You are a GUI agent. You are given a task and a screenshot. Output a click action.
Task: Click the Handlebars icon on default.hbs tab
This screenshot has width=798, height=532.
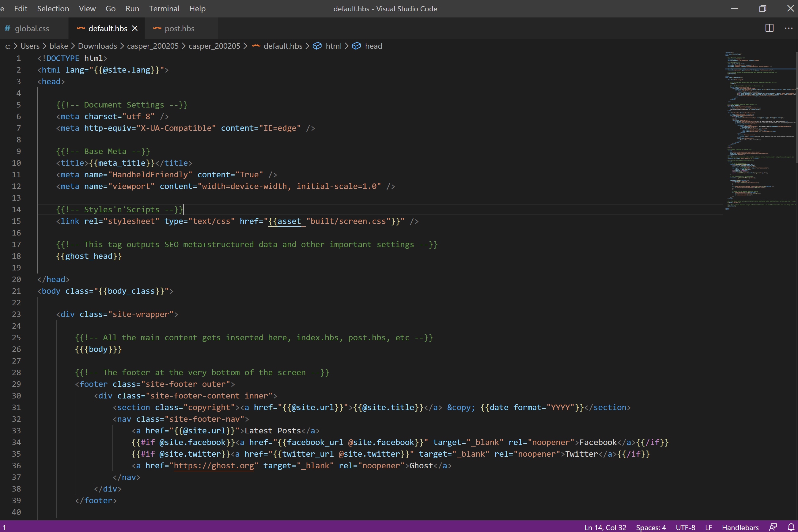click(x=81, y=28)
